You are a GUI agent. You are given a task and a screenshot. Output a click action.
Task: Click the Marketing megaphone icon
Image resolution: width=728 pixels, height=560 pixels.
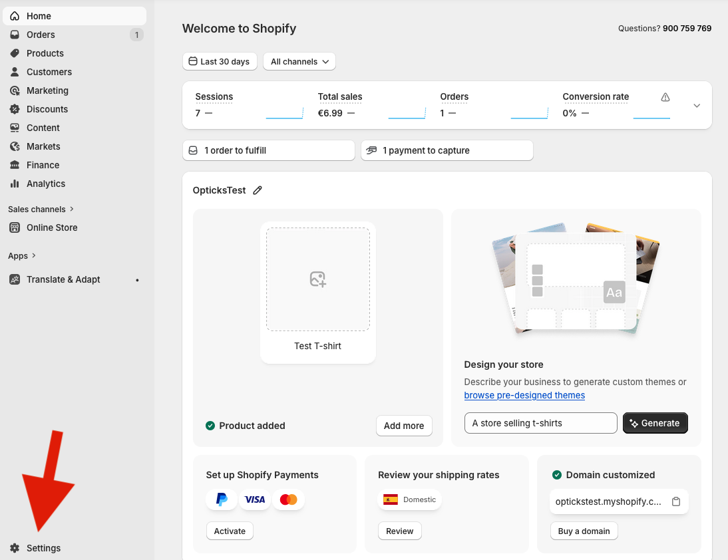pos(15,90)
